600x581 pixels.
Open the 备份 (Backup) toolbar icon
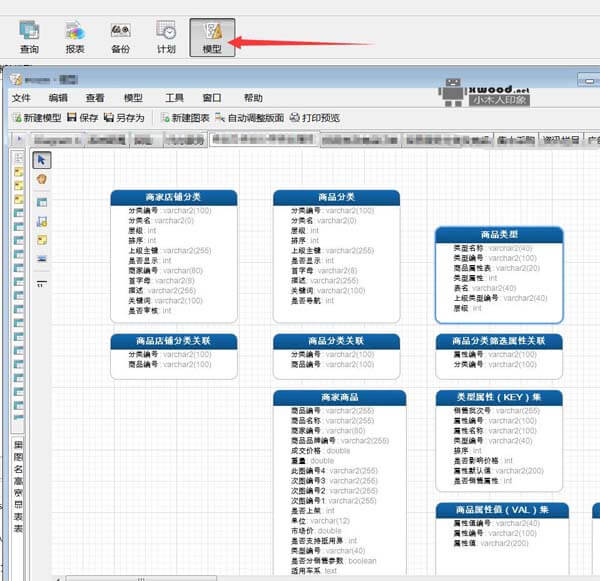pyautogui.click(x=120, y=37)
